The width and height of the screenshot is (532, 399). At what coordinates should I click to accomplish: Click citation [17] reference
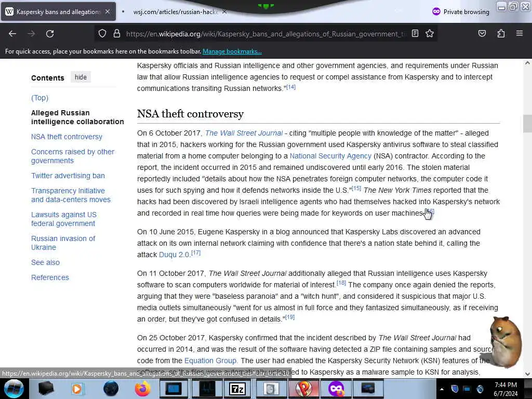(x=196, y=252)
